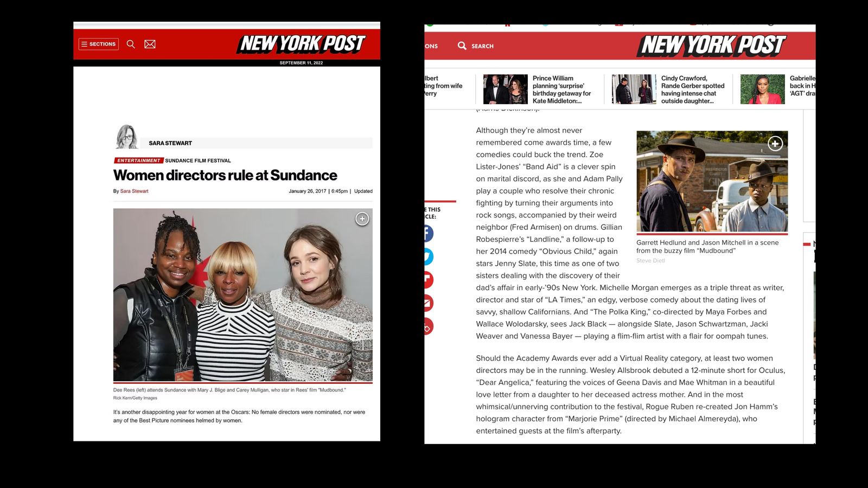Click the email envelope icon in left header
The image size is (868, 488).
pos(150,44)
